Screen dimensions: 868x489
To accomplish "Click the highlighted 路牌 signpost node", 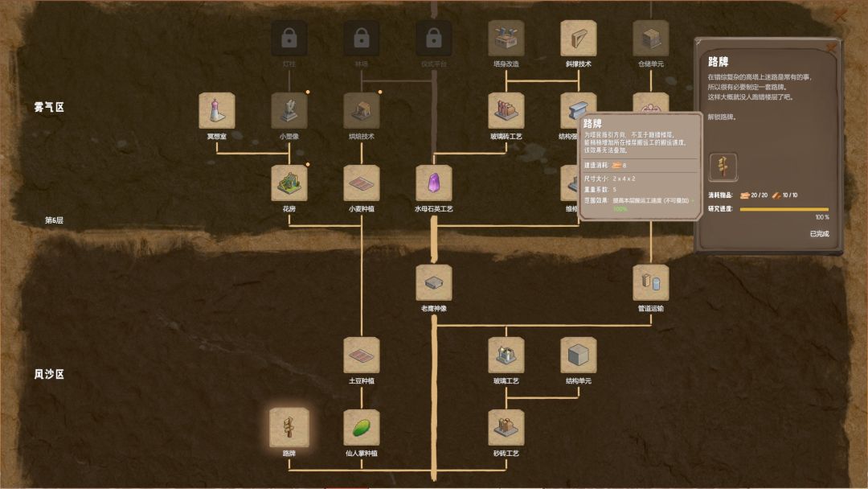I will 289,428.
